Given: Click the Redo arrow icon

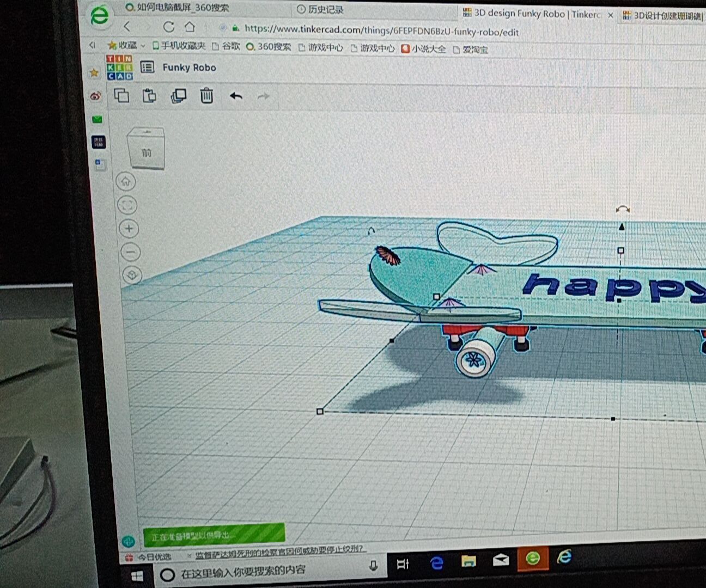Looking at the screenshot, I should (x=263, y=96).
